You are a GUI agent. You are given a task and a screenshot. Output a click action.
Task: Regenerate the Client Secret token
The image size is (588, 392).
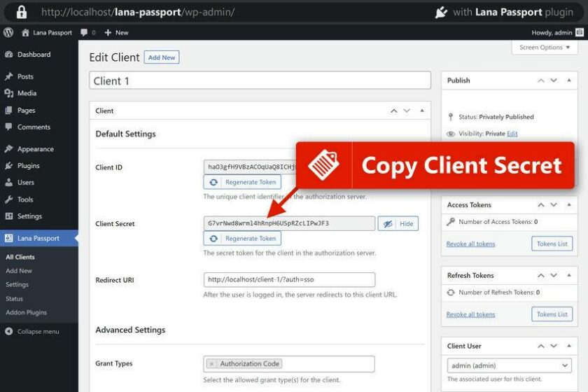point(242,239)
